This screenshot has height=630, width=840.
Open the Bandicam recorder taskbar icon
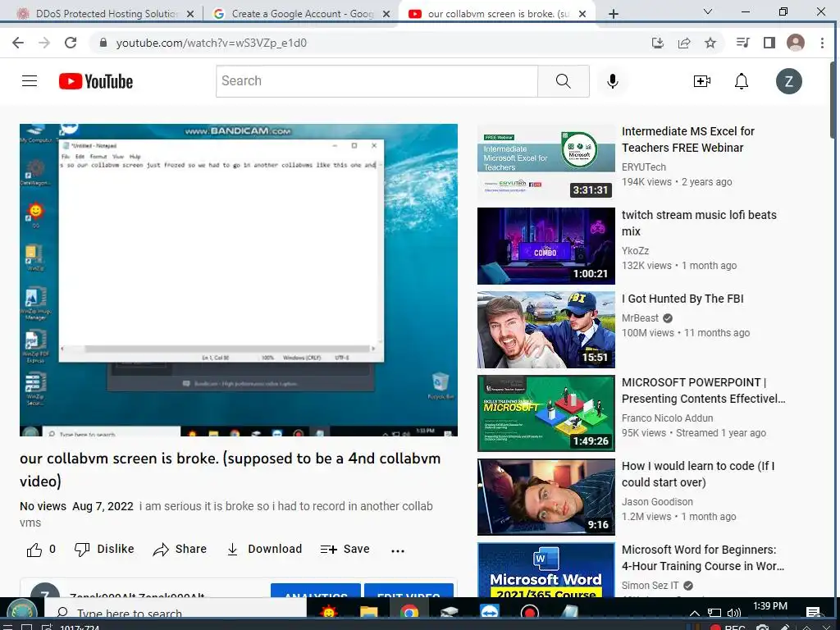529,612
